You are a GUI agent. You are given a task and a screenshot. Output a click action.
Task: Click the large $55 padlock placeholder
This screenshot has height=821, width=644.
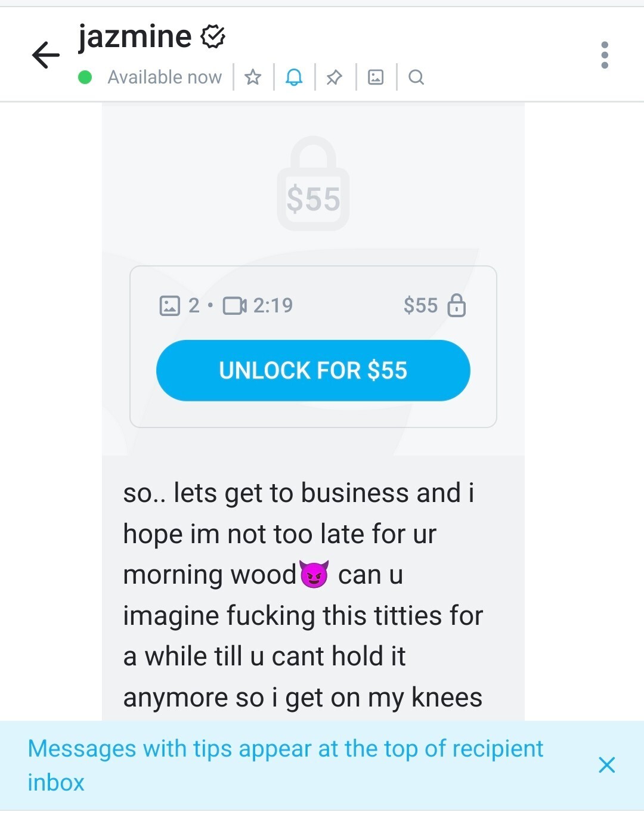[313, 184]
